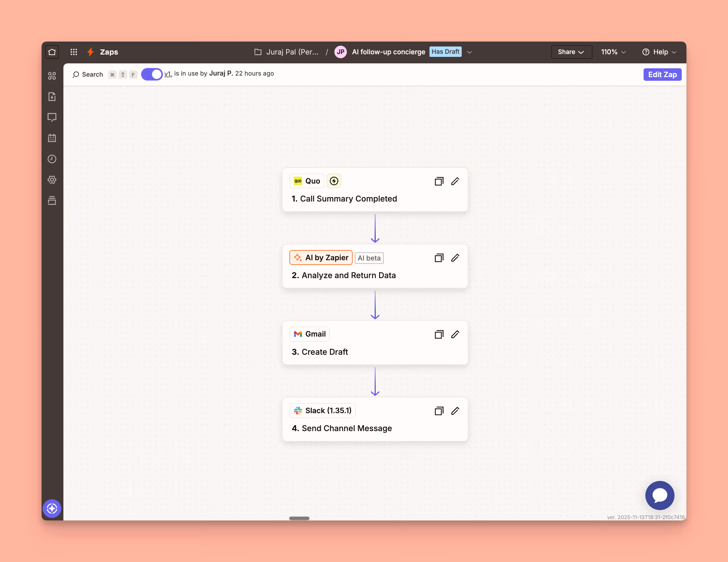Image resolution: width=728 pixels, height=562 pixels.
Task: Open the comments sidebar icon
Action: click(52, 117)
